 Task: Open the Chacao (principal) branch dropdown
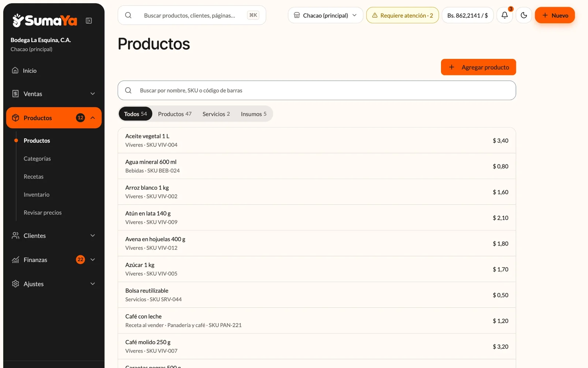tap(326, 15)
